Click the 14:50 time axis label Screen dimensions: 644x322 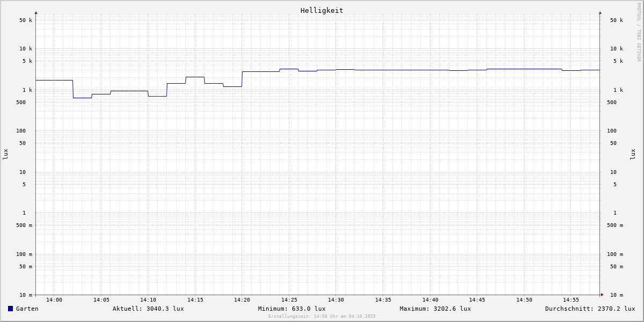[524, 300]
